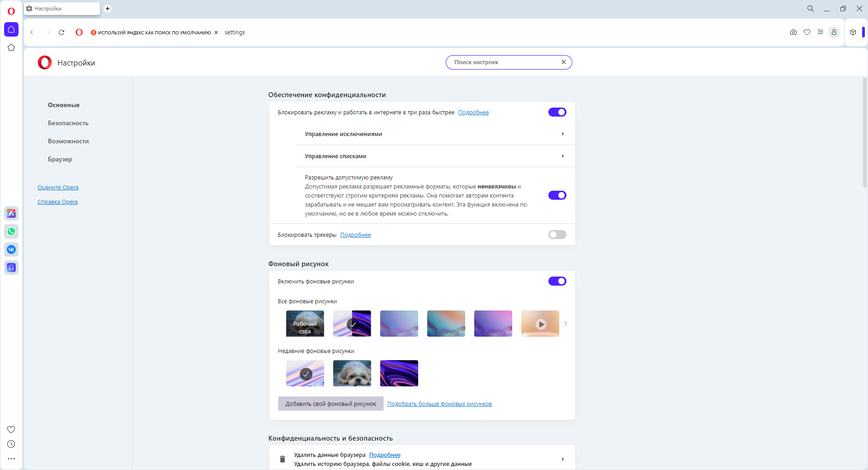The height and width of the screenshot is (470, 868).
Task: Take a snapshot with the camera icon
Action: [x=793, y=32]
